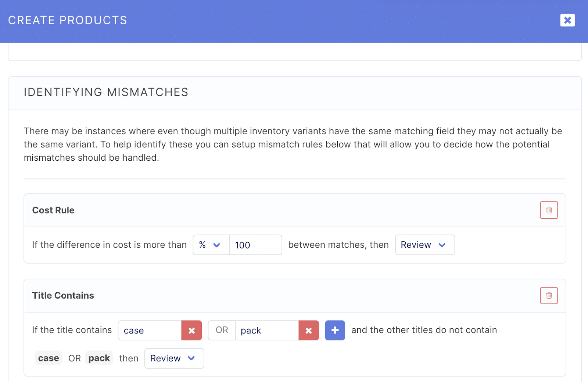Click the 'case' tag in the exclusion list
Image resolution: width=588 pixels, height=382 pixels.
49,358
